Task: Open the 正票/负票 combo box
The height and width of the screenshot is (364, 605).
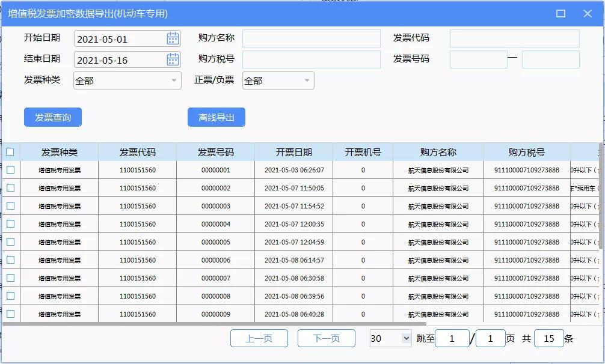Action: click(x=278, y=80)
